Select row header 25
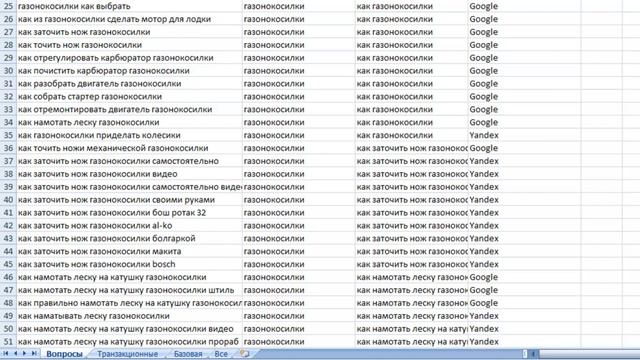The image size is (640, 360). tap(8, 6)
